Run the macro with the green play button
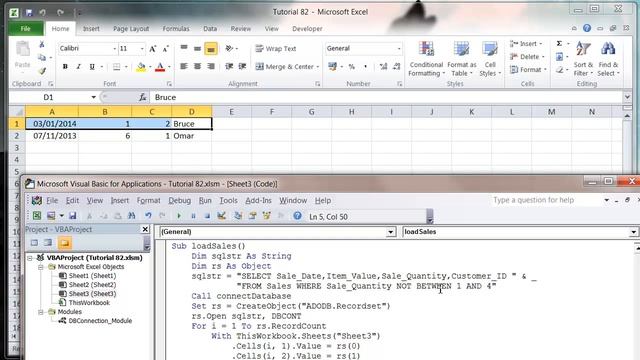Image resolution: width=640 pixels, height=360 pixels. click(179, 216)
